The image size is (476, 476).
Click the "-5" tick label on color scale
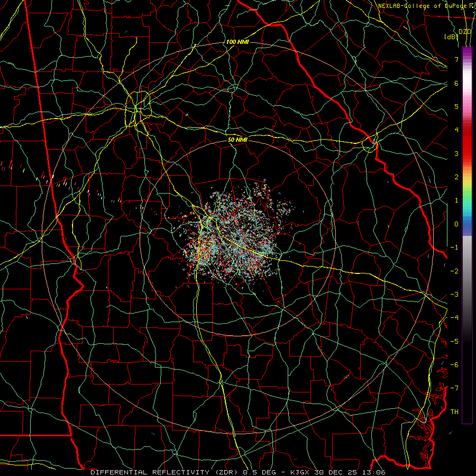[454, 342]
